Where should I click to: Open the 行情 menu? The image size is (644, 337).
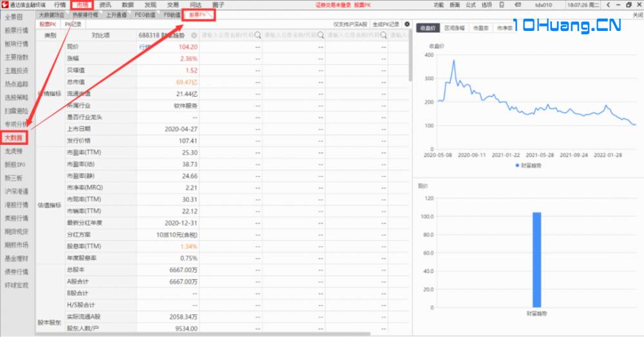point(60,5)
